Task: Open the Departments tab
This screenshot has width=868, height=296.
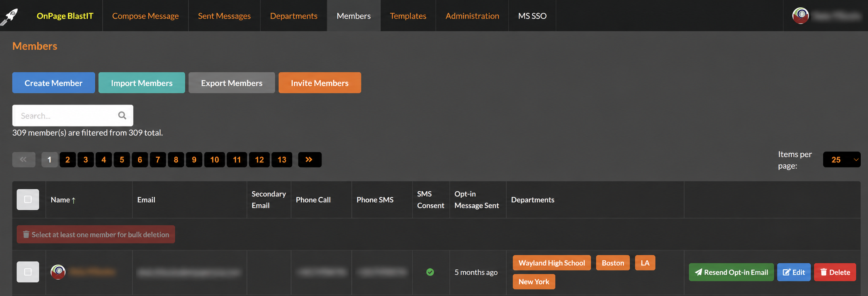Action: click(x=294, y=16)
